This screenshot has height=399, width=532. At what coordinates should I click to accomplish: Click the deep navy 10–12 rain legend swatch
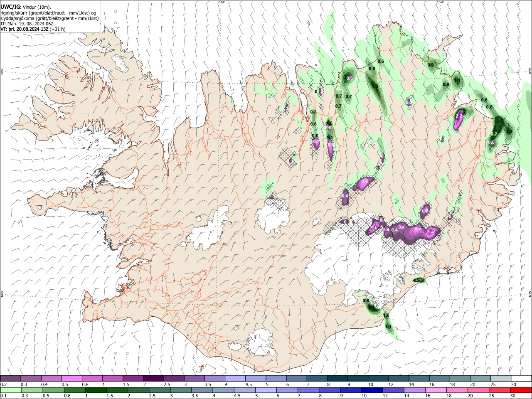(372, 390)
